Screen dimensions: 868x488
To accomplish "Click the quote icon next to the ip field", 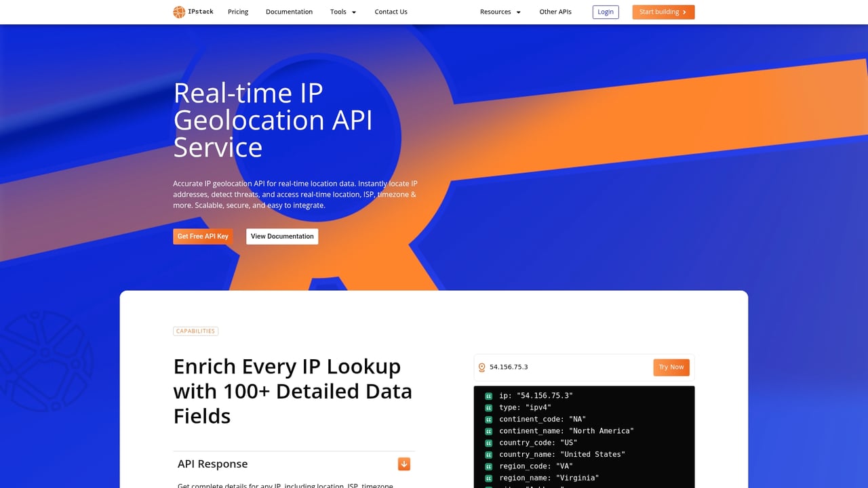I will point(488,395).
